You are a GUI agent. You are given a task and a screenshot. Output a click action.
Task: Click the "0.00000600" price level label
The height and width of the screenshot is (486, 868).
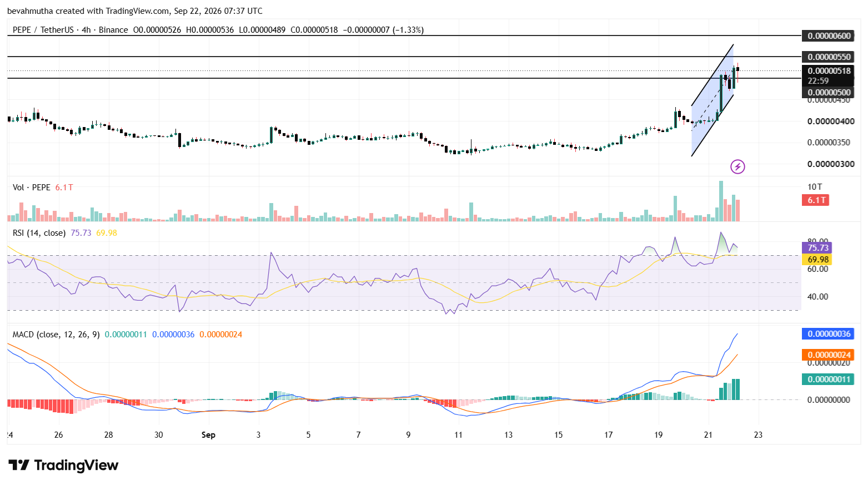click(829, 36)
